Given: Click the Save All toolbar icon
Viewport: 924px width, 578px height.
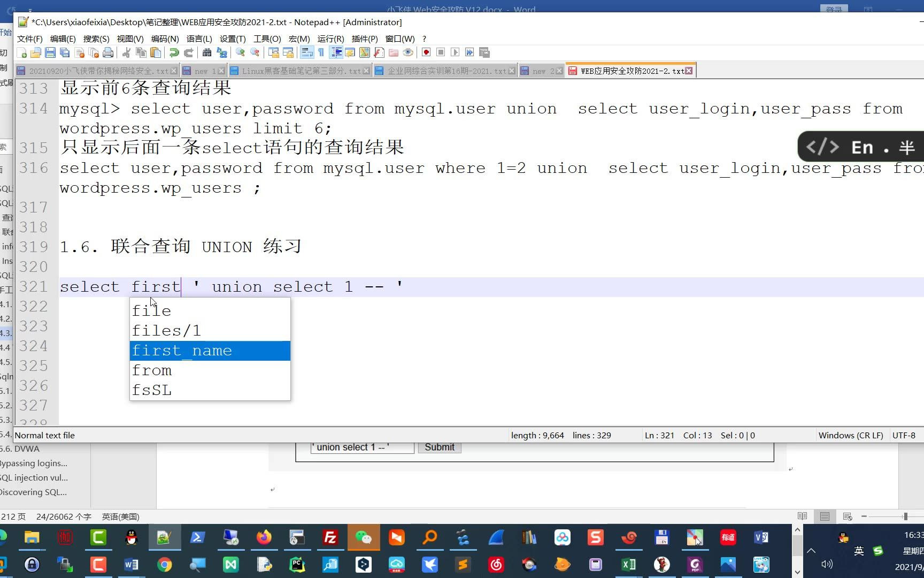Looking at the screenshot, I should coord(64,52).
